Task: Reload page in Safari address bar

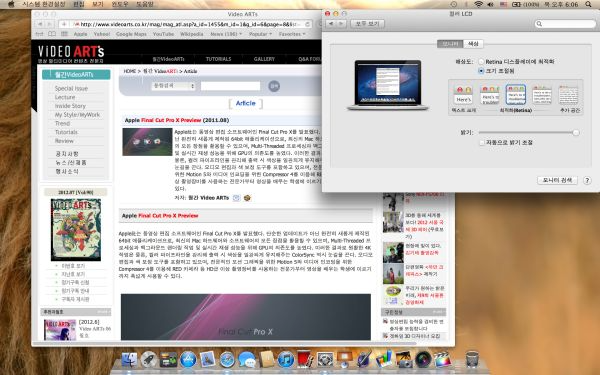Action: 307,24
